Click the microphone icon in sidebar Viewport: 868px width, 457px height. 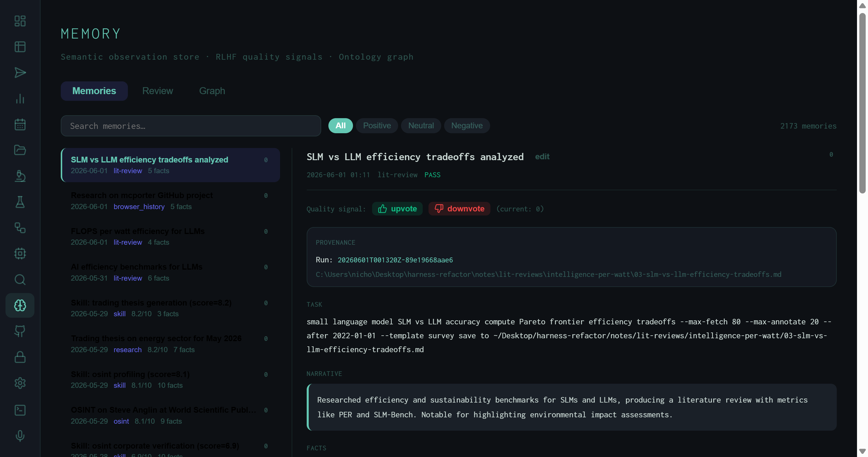(20, 436)
